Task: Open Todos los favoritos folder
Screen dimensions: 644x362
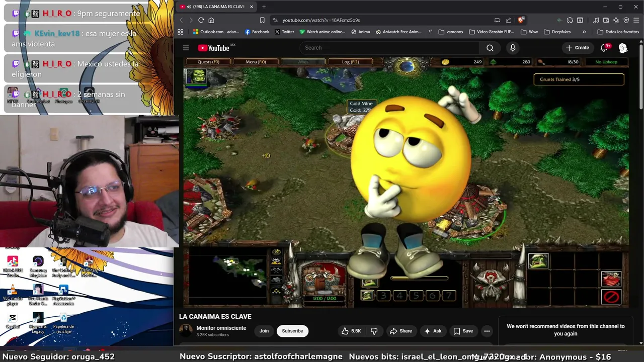Action: pyautogui.click(x=618, y=32)
